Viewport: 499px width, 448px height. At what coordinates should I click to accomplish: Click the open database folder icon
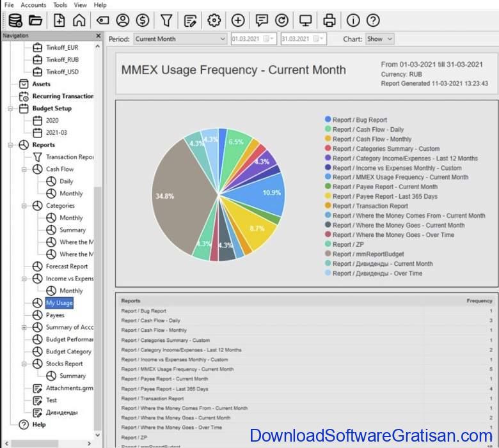pyautogui.click(x=35, y=20)
